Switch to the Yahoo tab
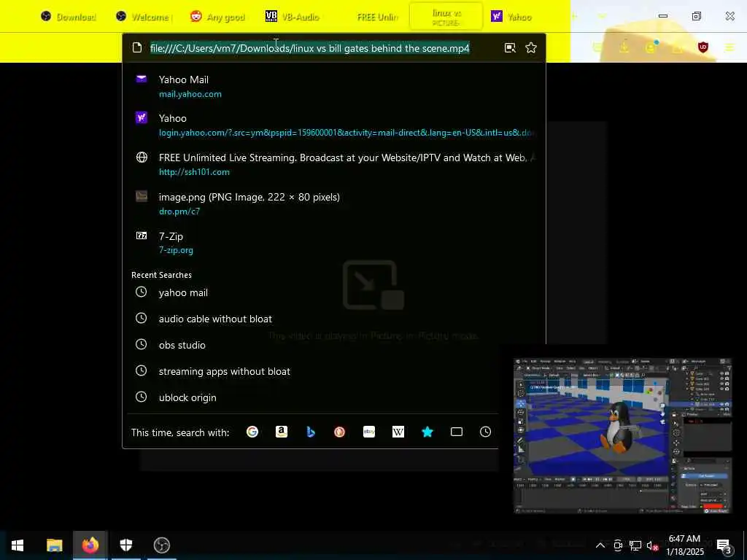Screen dimensions: 747x560 point(520,17)
